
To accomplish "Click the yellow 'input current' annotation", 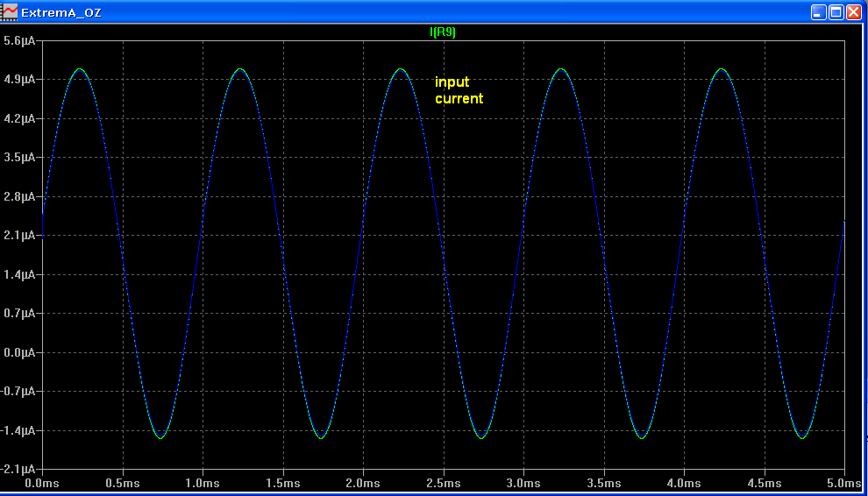I will [x=459, y=90].
